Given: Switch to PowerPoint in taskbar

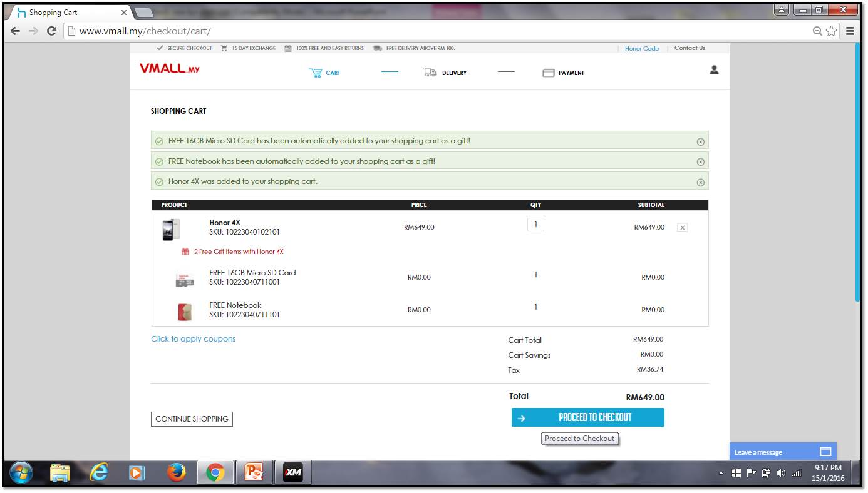Looking at the screenshot, I should (254, 474).
